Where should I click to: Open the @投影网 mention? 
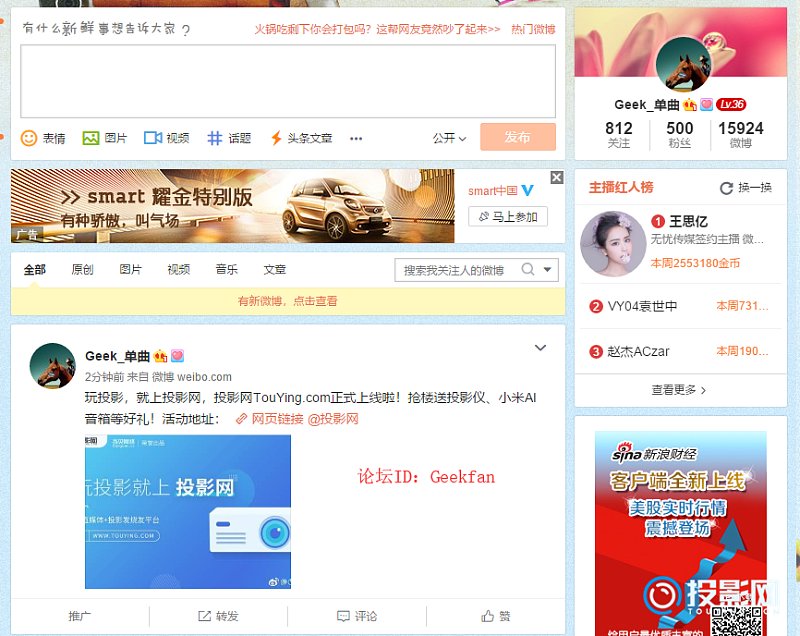point(333,419)
